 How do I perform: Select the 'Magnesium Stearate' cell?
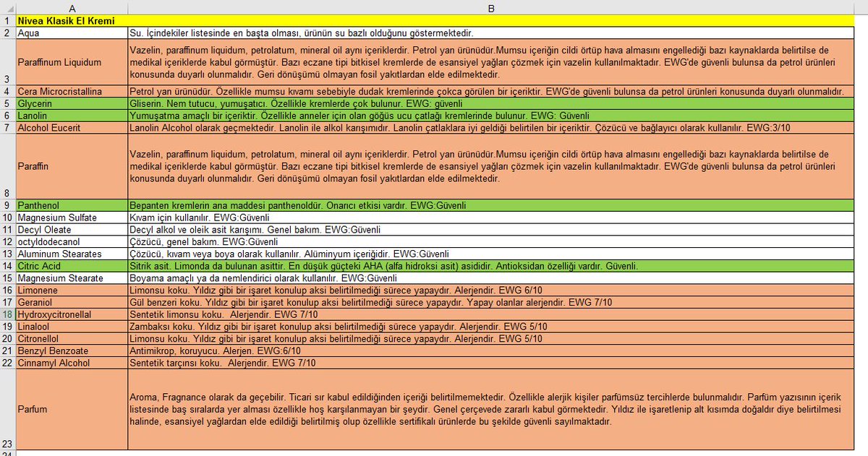71,278
